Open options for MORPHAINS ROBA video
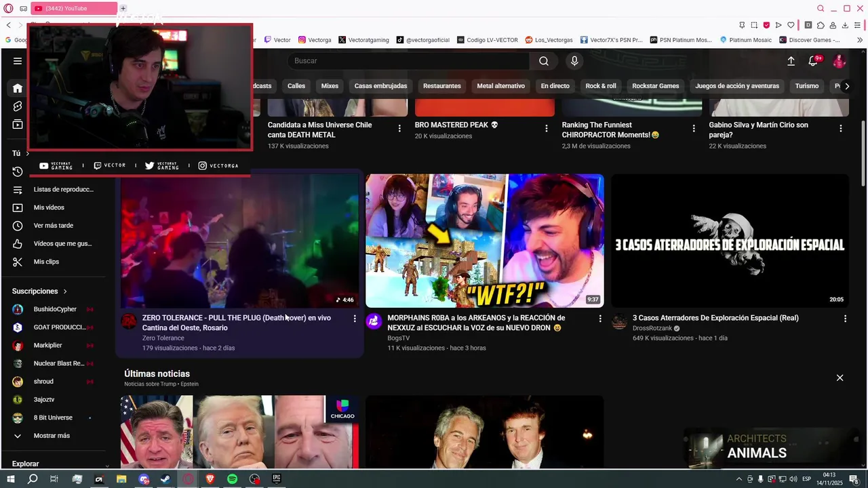 click(599, 319)
